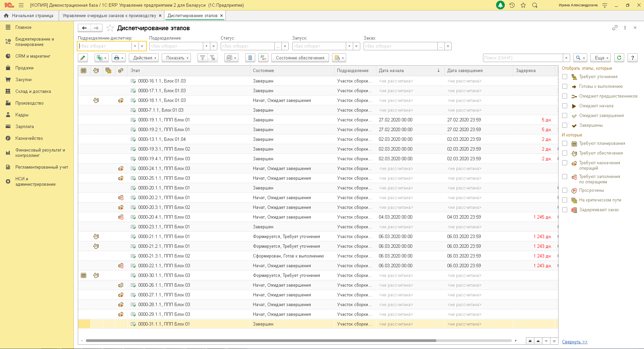Screen dimensions: 644x349
Task: Click the funnel filter icon in toolbar
Action: (x=203, y=58)
